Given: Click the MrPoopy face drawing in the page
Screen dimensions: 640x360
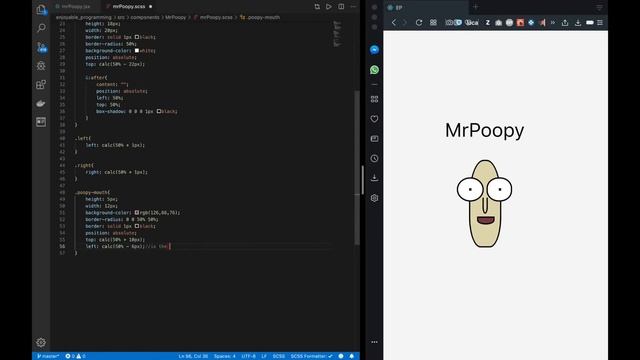Looking at the screenshot, I should pyautogui.click(x=484, y=203).
